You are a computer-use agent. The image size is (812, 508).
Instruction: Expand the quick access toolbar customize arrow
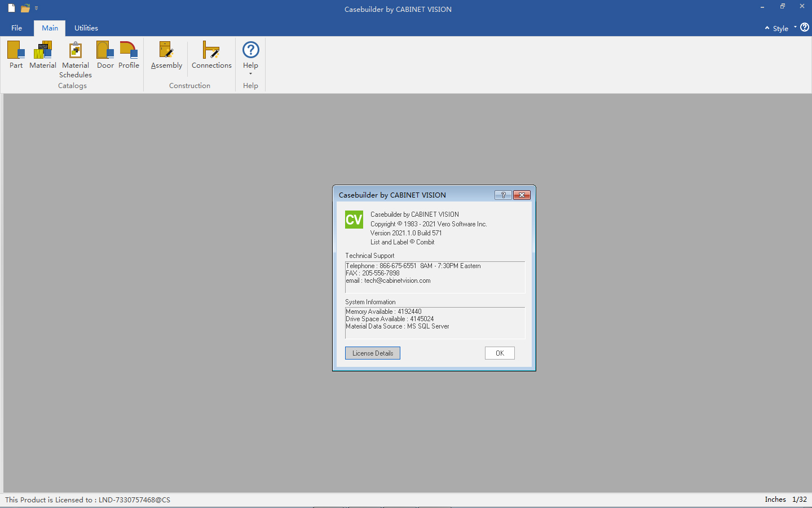pyautogui.click(x=36, y=8)
